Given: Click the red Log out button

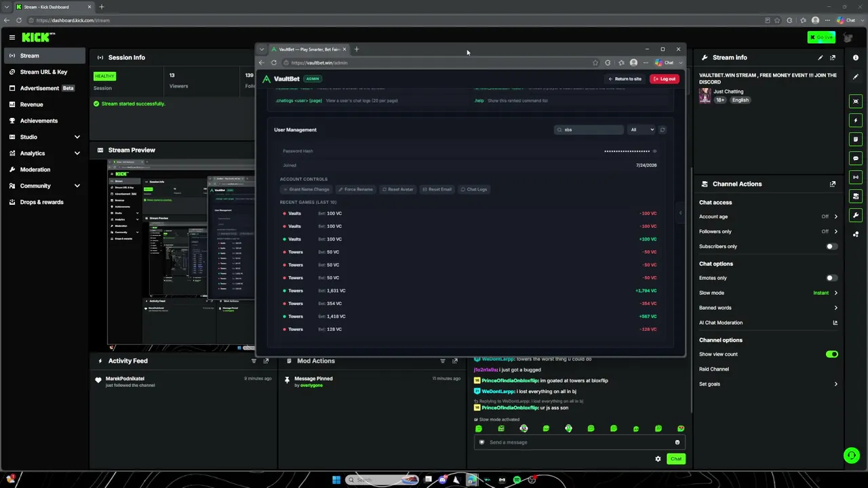Looking at the screenshot, I should (x=665, y=79).
